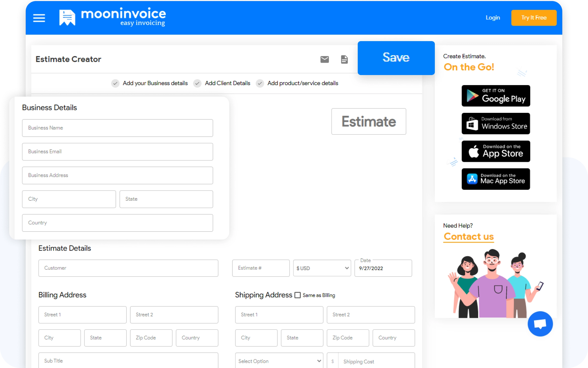Open the Mac App Store badge
588x368 pixels.
click(x=495, y=179)
